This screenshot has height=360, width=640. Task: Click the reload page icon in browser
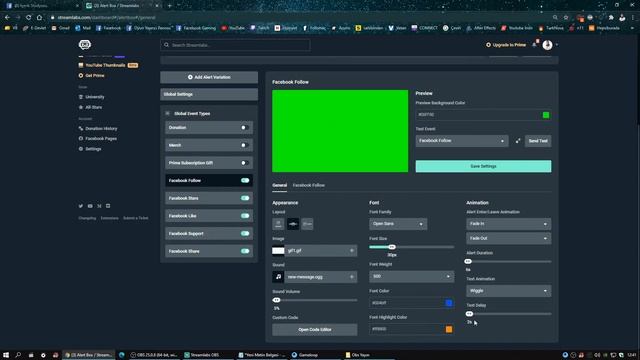tap(28, 18)
